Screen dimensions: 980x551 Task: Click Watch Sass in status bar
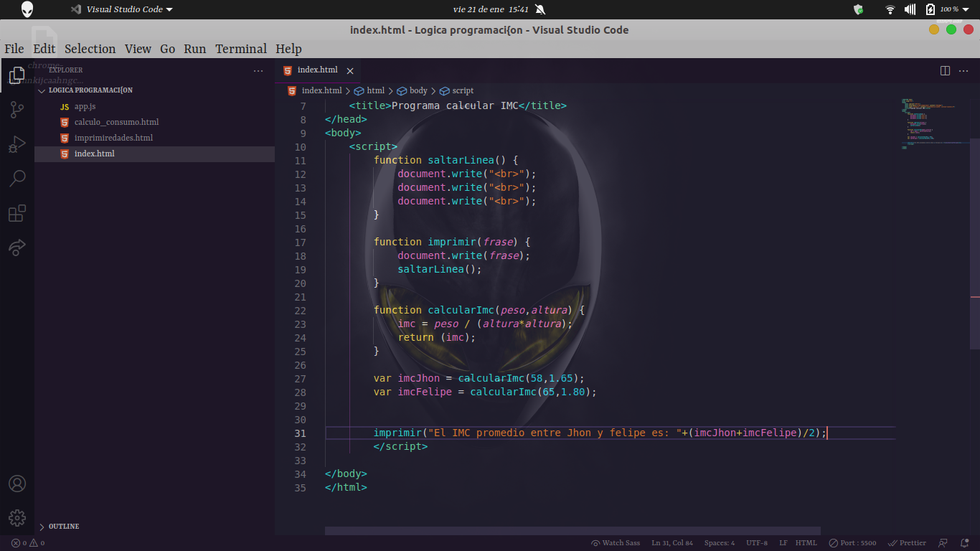(x=615, y=543)
